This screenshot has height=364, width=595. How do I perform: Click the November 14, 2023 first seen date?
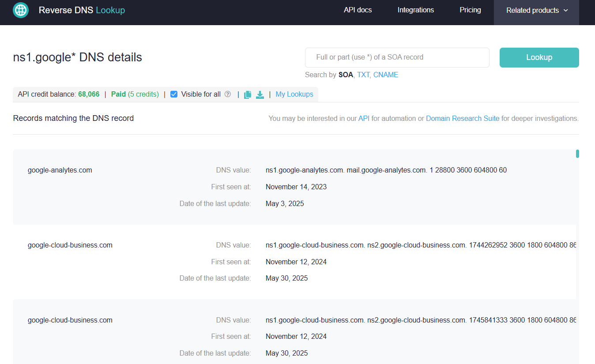click(296, 187)
